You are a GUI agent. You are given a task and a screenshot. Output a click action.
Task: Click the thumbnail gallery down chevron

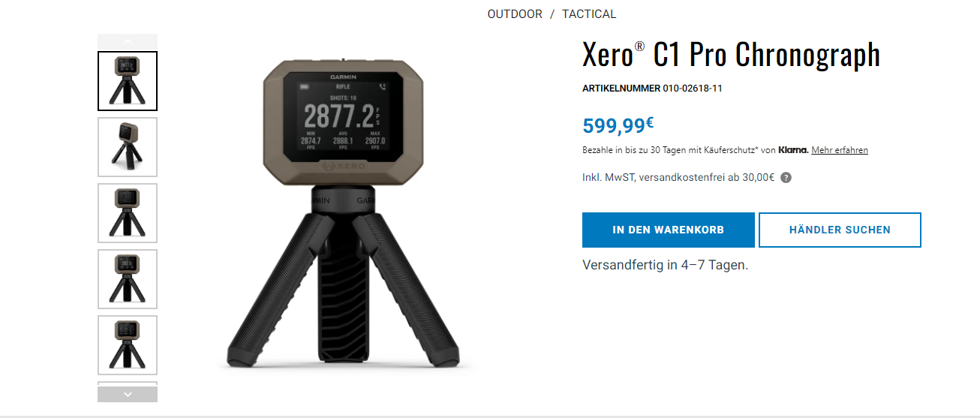[x=128, y=394]
